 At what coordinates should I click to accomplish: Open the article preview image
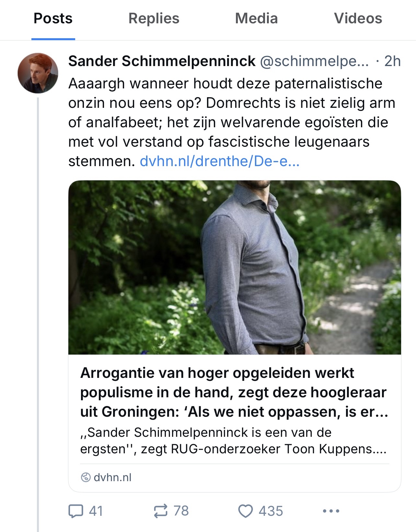pos(235,267)
